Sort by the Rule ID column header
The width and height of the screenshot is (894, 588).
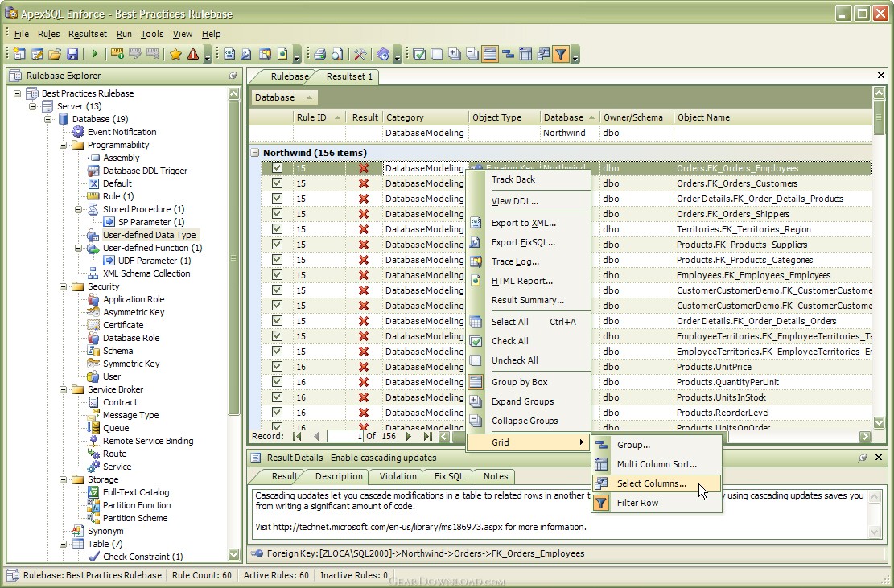pos(319,117)
